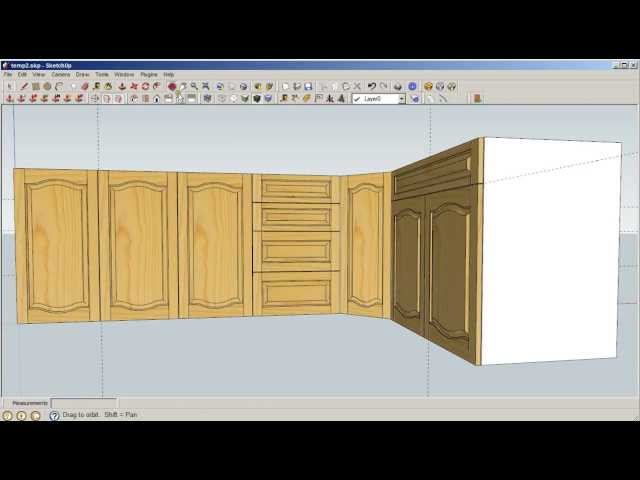Select the Line pencil tool
Screen dimensions: 640x480
(x=24, y=86)
